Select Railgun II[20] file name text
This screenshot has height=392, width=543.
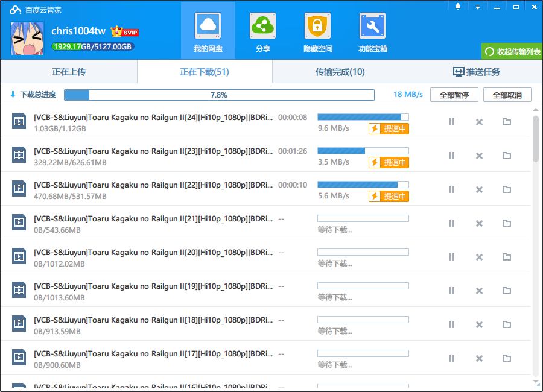(x=153, y=253)
